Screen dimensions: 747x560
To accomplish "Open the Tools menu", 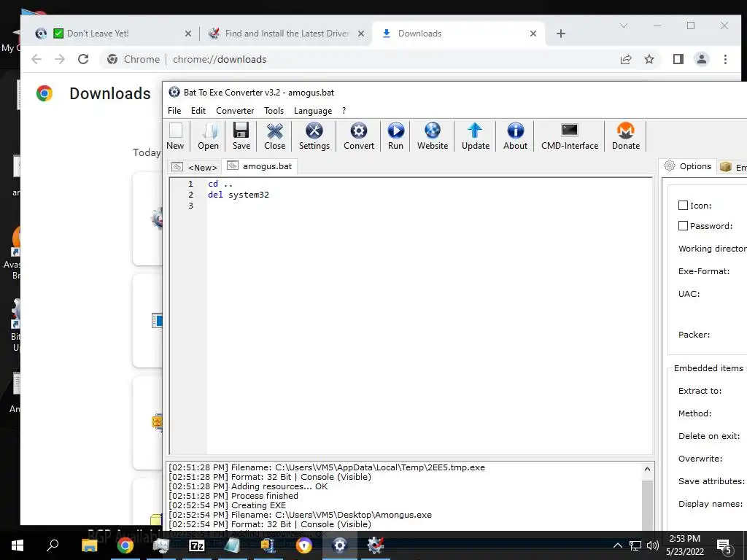I will 274,111.
